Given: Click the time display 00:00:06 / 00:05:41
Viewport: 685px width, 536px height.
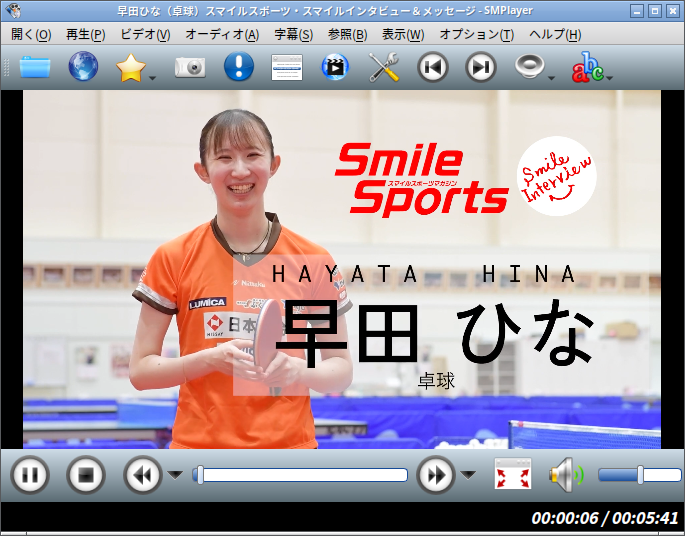Looking at the screenshot, I should click(605, 519).
